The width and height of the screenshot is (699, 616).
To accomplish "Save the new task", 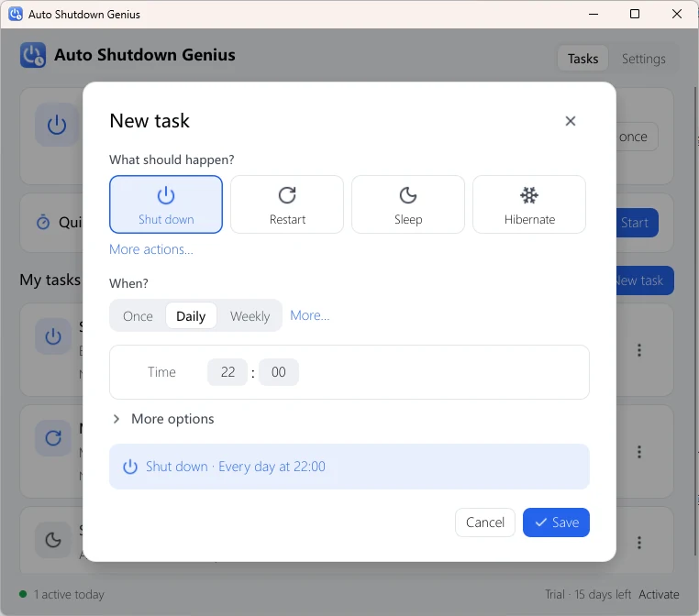I will pos(556,522).
